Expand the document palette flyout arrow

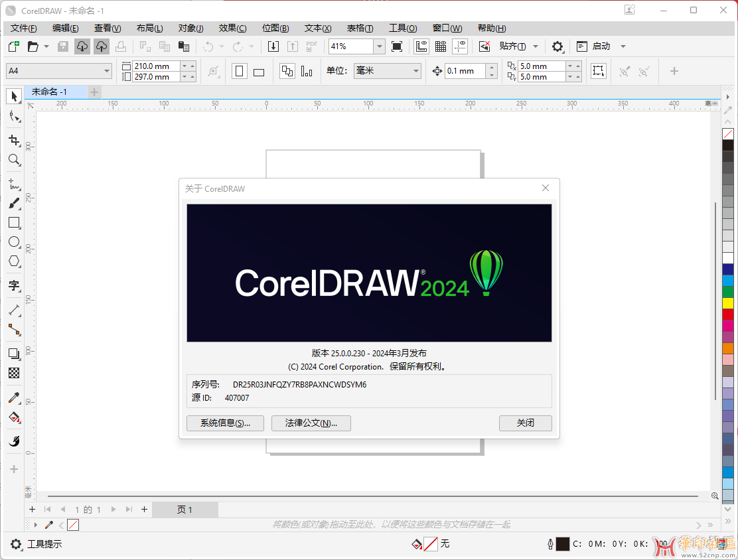(x=35, y=525)
